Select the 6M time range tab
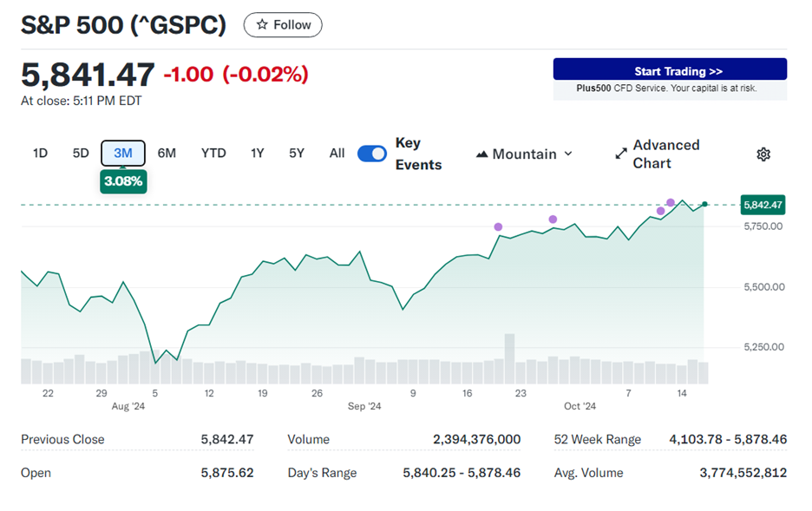 coord(167,153)
